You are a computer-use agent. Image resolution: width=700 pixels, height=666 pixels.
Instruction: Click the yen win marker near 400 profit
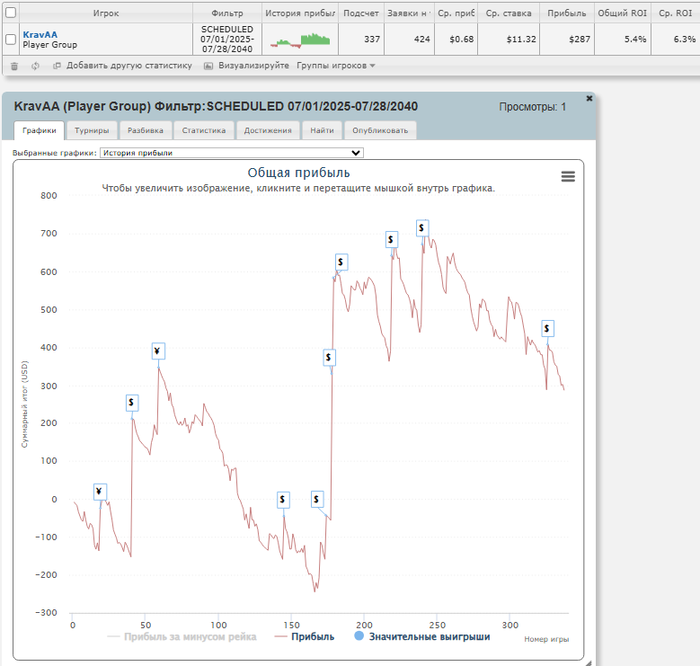click(158, 351)
